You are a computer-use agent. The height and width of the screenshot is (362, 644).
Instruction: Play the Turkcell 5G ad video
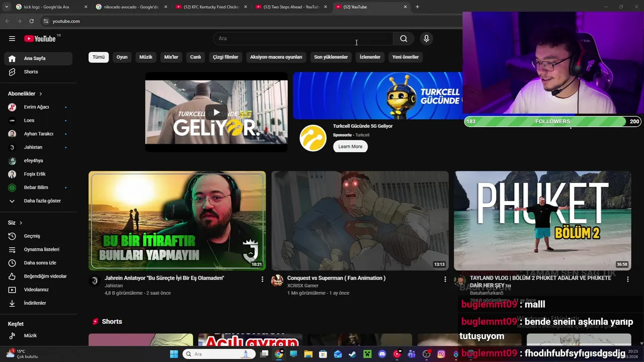coord(216,112)
